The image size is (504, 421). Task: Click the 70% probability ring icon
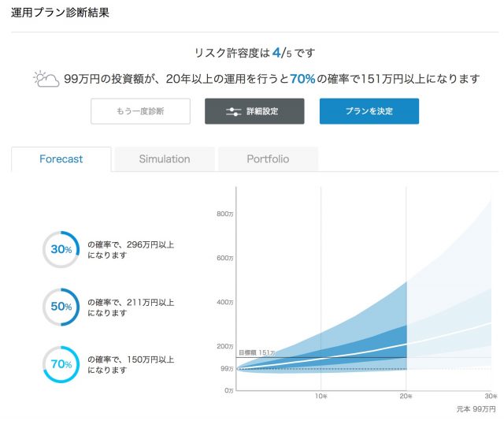(x=61, y=364)
